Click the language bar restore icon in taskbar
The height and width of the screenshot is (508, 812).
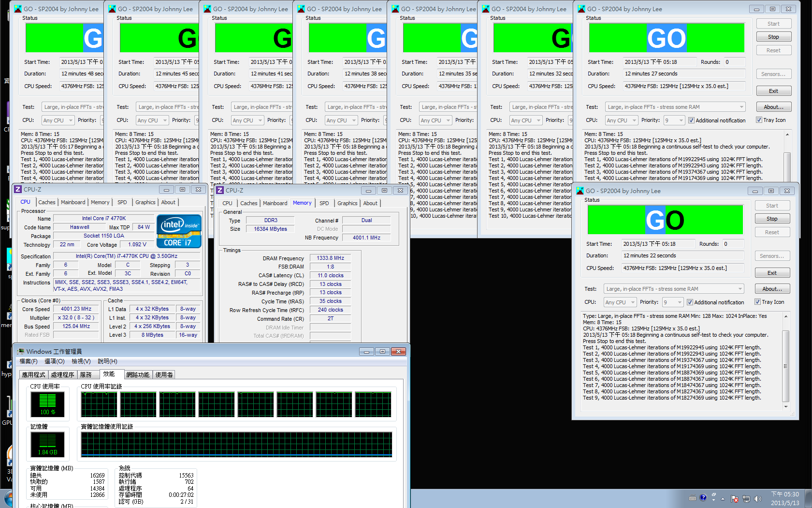[x=713, y=494]
